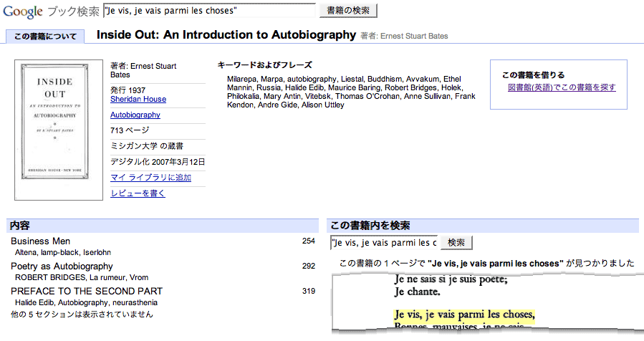Open the highlighted snippet page image
644x341 pixels.
click(x=488, y=302)
